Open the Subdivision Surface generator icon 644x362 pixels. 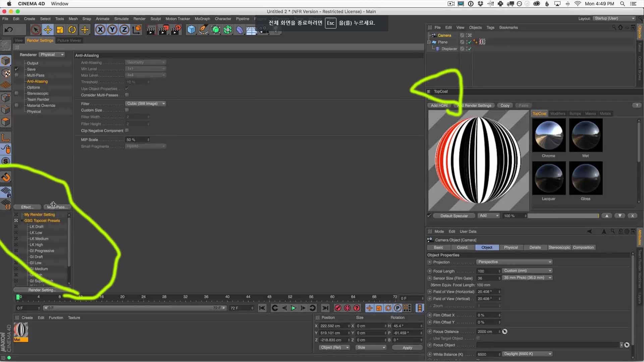pyautogui.click(x=216, y=30)
